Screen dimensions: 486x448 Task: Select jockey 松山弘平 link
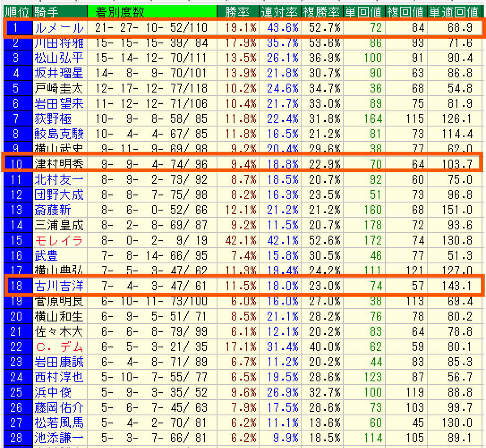click(x=59, y=58)
